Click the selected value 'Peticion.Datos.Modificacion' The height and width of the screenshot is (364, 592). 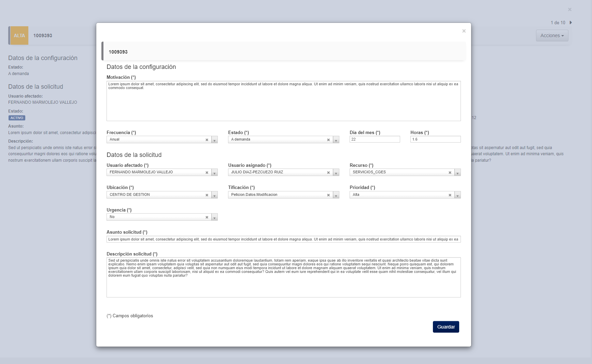254,195
